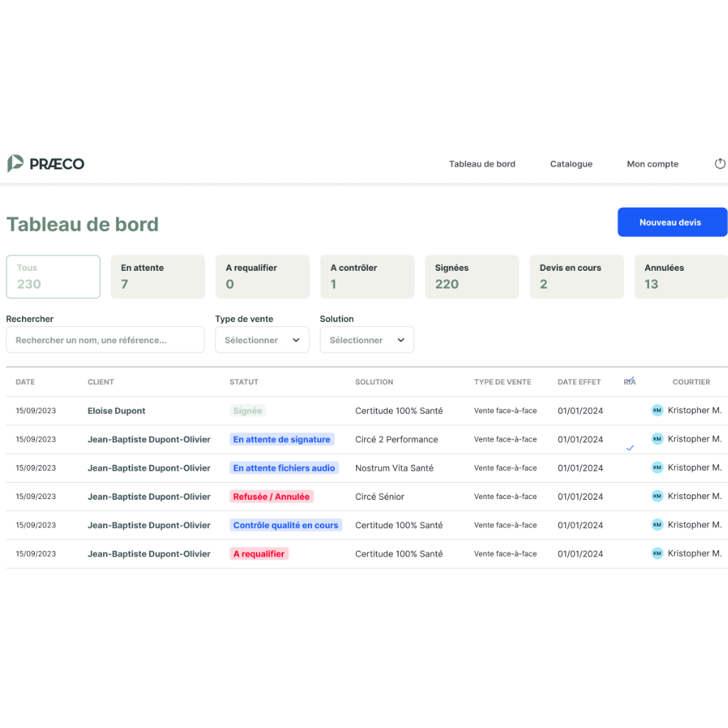Image resolution: width=728 pixels, height=728 pixels.
Task: Open the Eloise Dupont client entry
Action: (116, 411)
